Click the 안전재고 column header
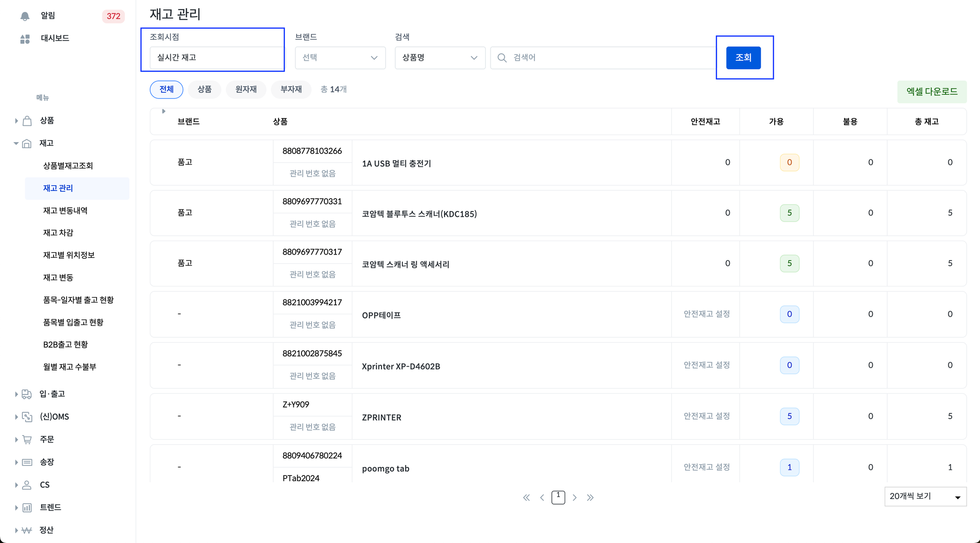 point(705,122)
